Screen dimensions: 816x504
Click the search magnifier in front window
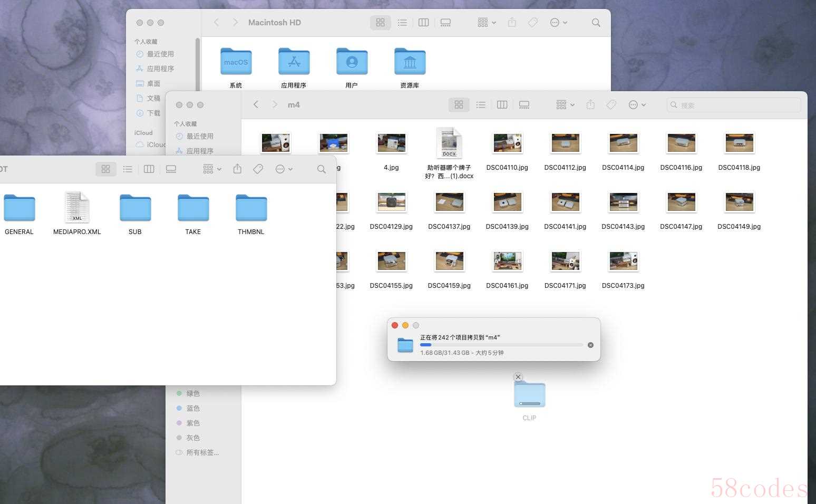(x=321, y=169)
